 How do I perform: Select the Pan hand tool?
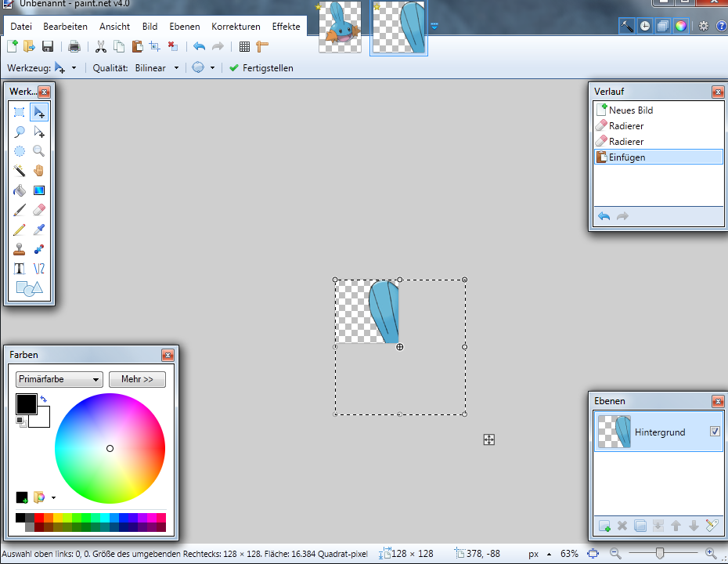click(39, 171)
